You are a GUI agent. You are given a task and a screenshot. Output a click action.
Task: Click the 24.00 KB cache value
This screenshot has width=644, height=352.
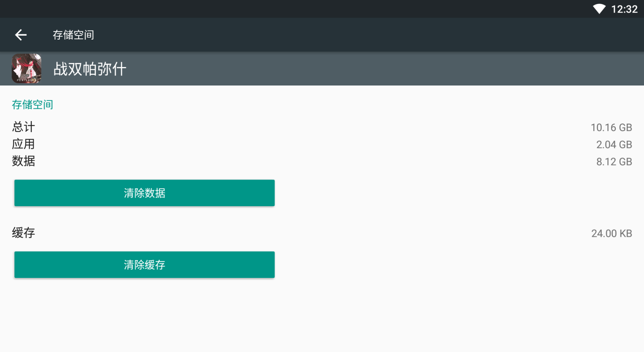611,234
